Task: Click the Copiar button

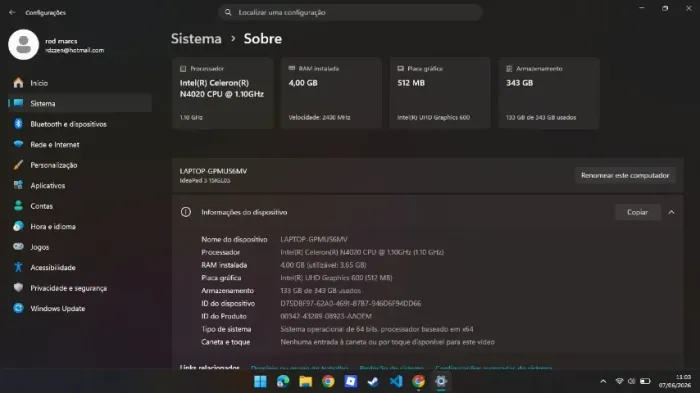Action: click(638, 212)
